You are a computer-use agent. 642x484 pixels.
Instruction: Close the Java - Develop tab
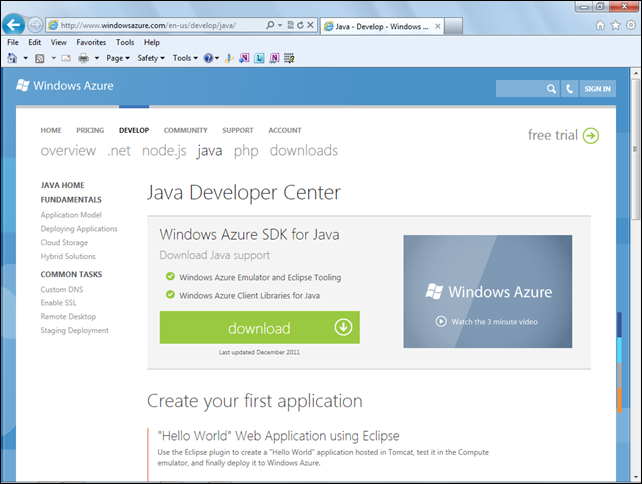pos(438,26)
